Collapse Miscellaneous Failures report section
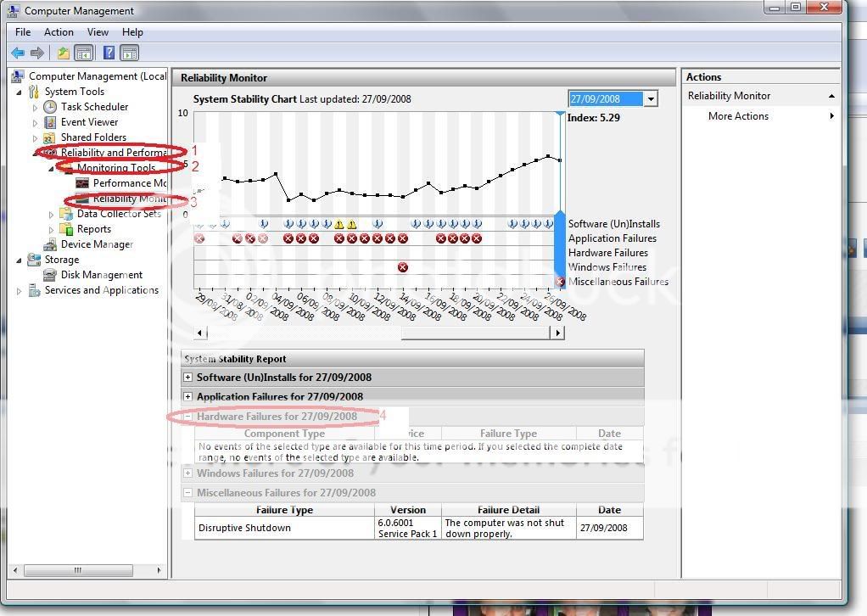 188,493
